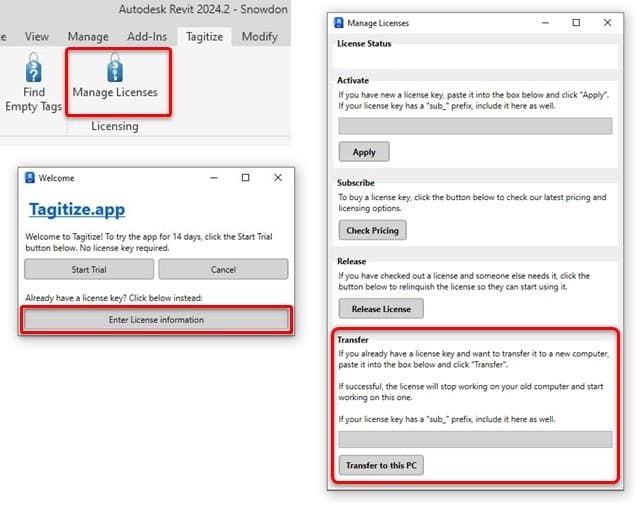Apply the entered license key
The height and width of the screenshot is (508, 644).
click(x=364, y=152)
